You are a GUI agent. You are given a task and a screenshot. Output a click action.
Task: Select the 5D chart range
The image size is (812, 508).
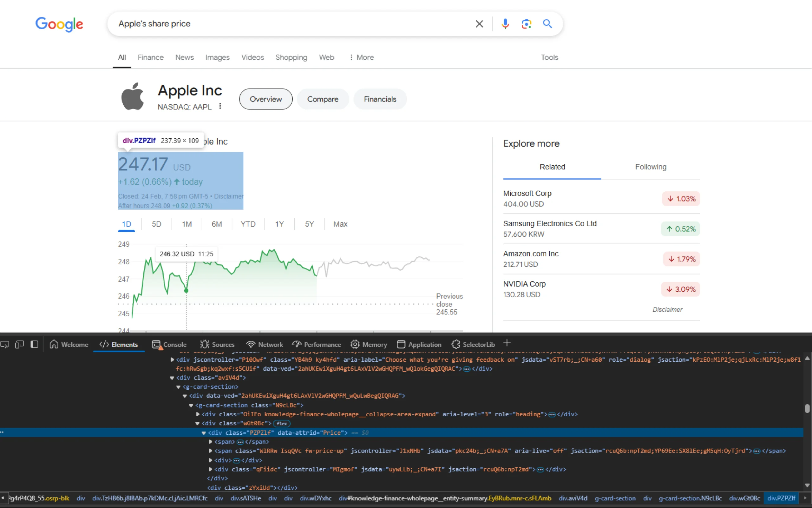[x=156, y=224]
